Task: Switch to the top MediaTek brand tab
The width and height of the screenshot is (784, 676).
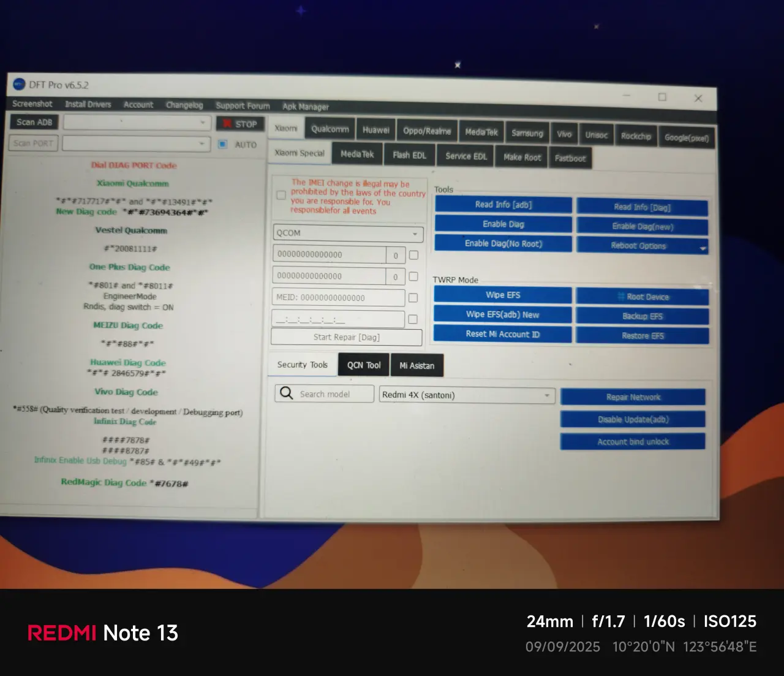Action: [x=481, y=132]
